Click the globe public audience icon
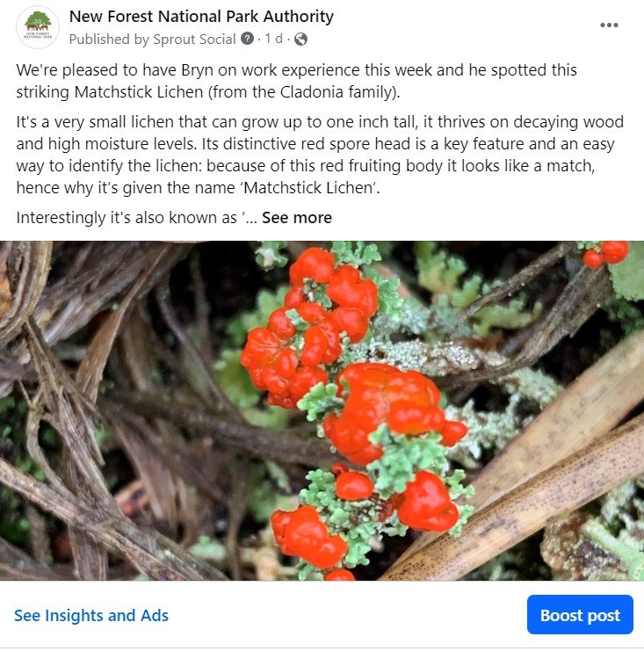 301,39
